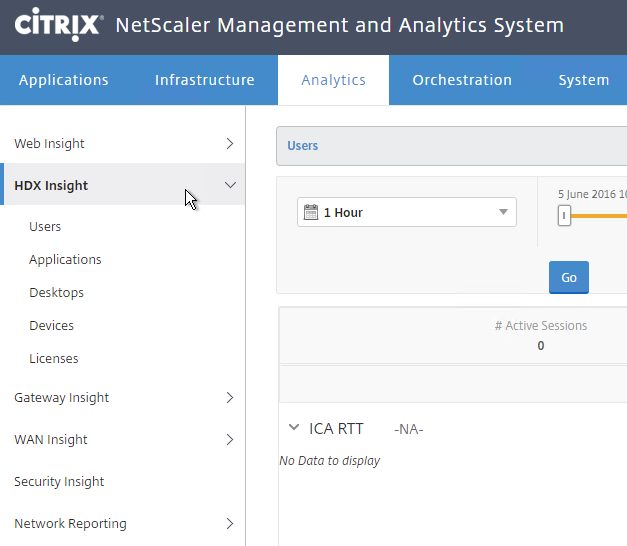
Task: Switch to the Infrastructure tab
Action: 205,80
